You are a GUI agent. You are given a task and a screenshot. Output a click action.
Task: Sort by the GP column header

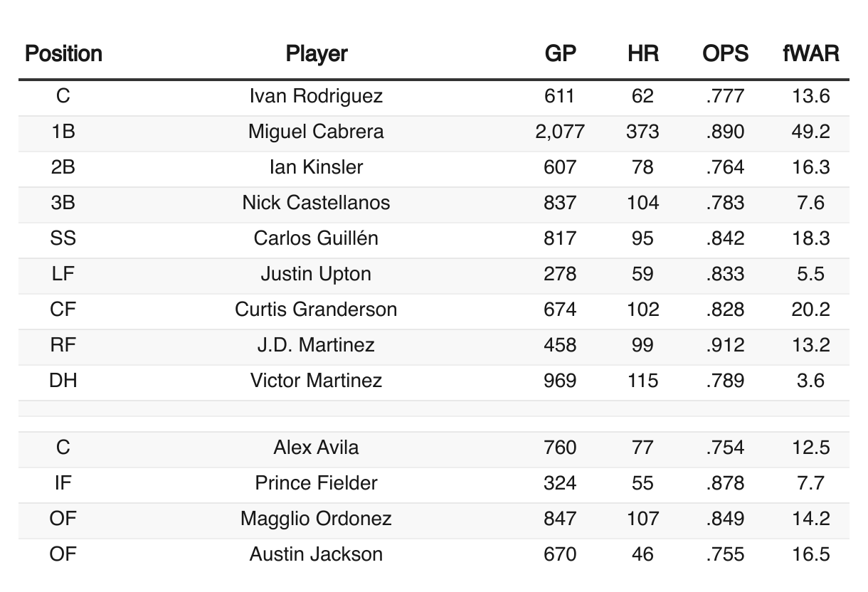pos(560,53)
